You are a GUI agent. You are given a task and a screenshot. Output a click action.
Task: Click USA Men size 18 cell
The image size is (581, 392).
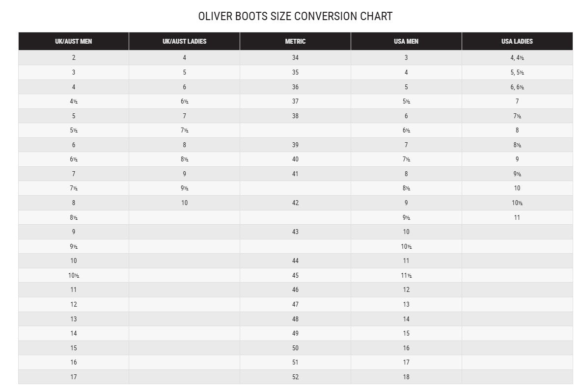click(x=406, y=377)
